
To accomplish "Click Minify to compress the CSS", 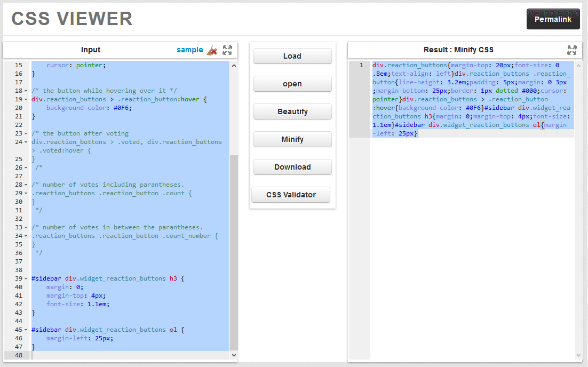I will click(x=292, y=139).
